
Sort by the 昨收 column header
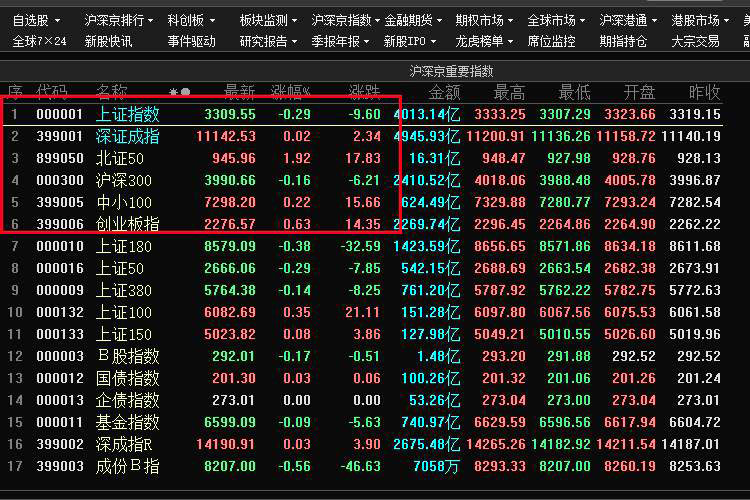tap(704, 91)
